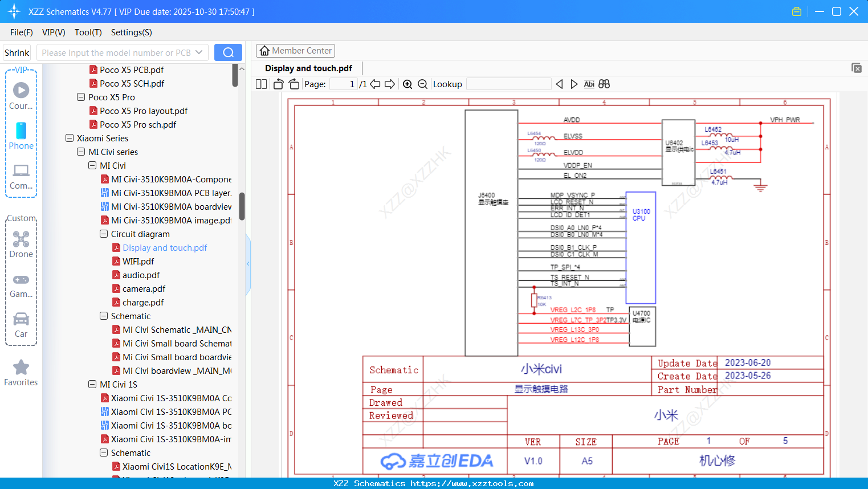Collapse the MI Civi 1S node
The width and height of the screenshot is (868, 489).
click(92, 385)
